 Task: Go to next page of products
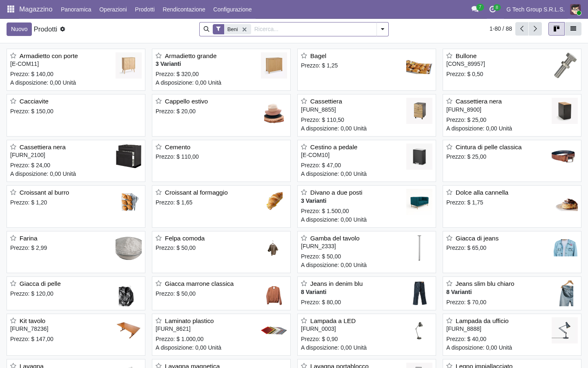tap(535, 29)
